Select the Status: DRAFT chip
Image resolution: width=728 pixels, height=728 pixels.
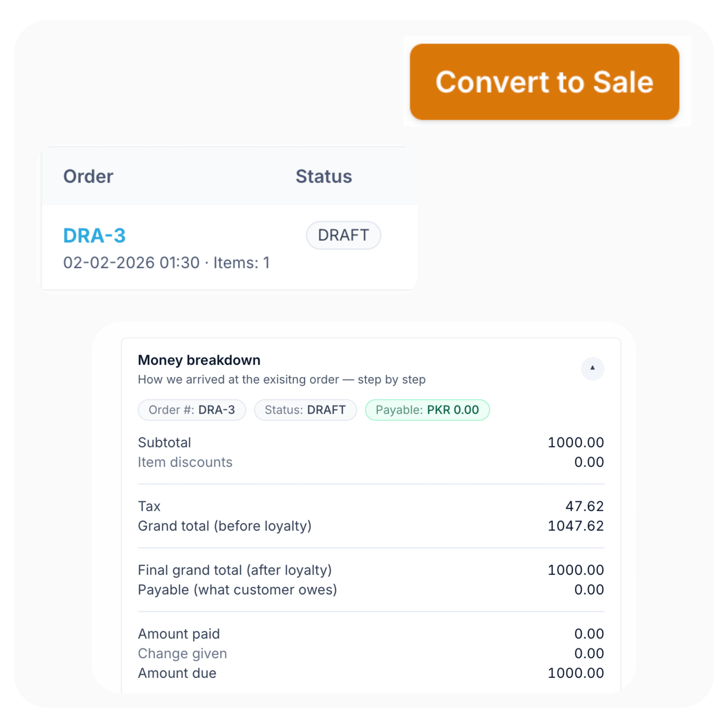pyautogui.click(x=305, y=410)
